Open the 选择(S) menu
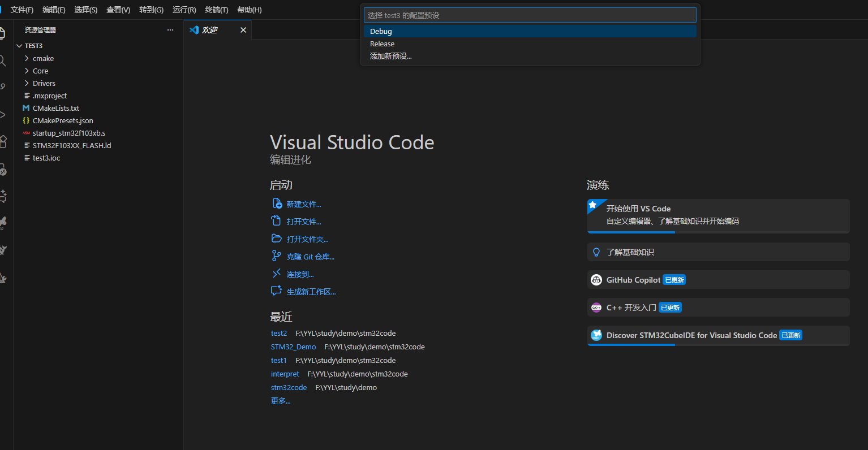 click(86, 10)
